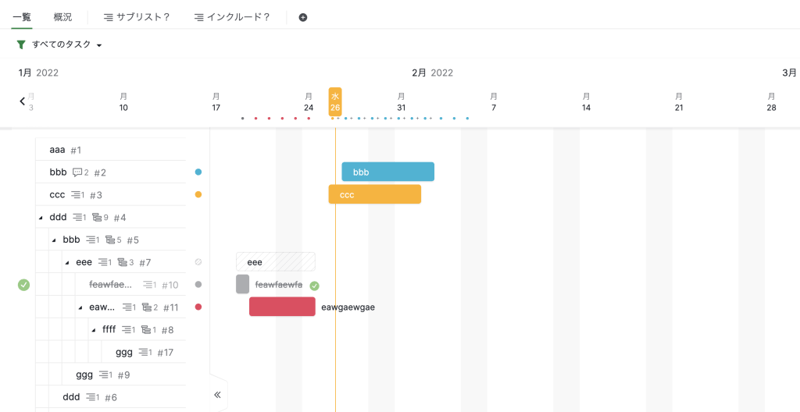Click empty status circle in eee row

[198, 262]
